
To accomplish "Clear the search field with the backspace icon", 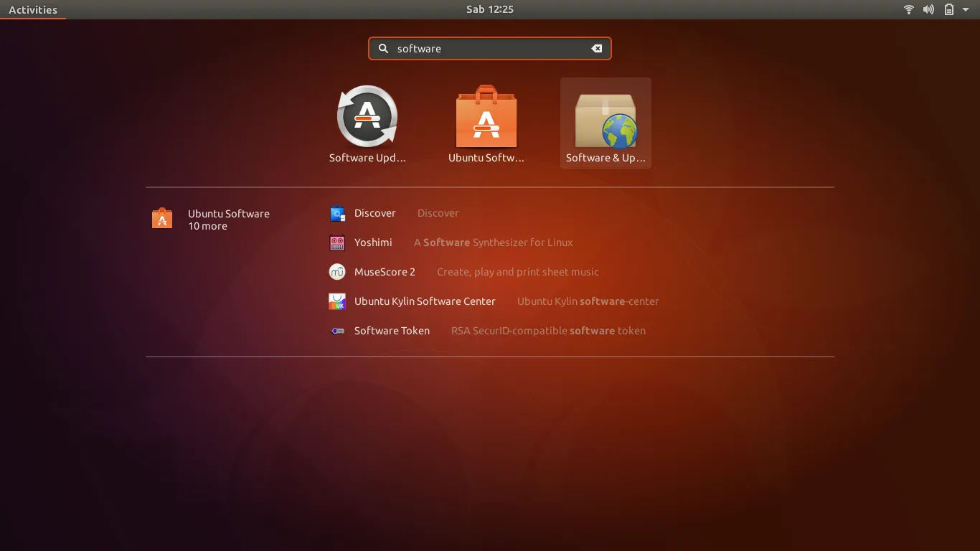I will (x=596, y=48).
